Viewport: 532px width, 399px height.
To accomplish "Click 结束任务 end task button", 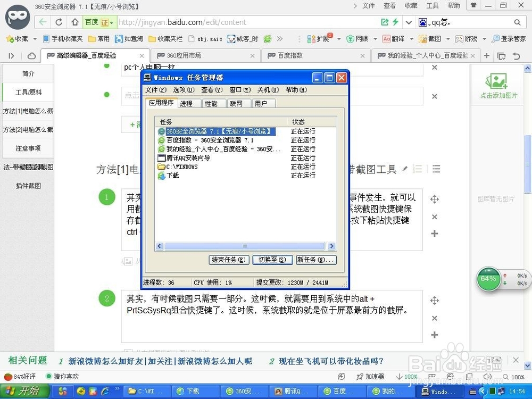I will pyautogui.click(x=229, y=260).
